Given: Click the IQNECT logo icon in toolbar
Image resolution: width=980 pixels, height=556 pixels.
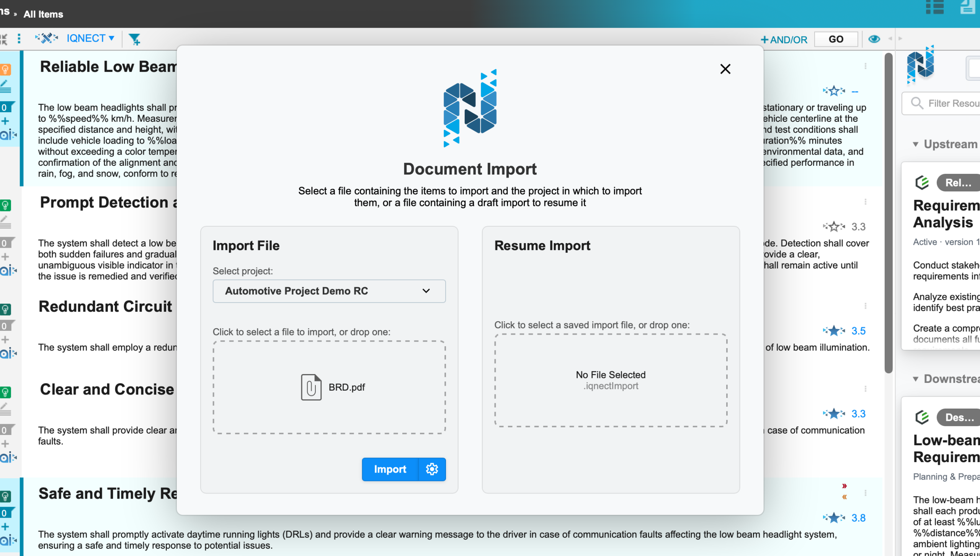Looking at the screenshot, I should tap(47, 38).
